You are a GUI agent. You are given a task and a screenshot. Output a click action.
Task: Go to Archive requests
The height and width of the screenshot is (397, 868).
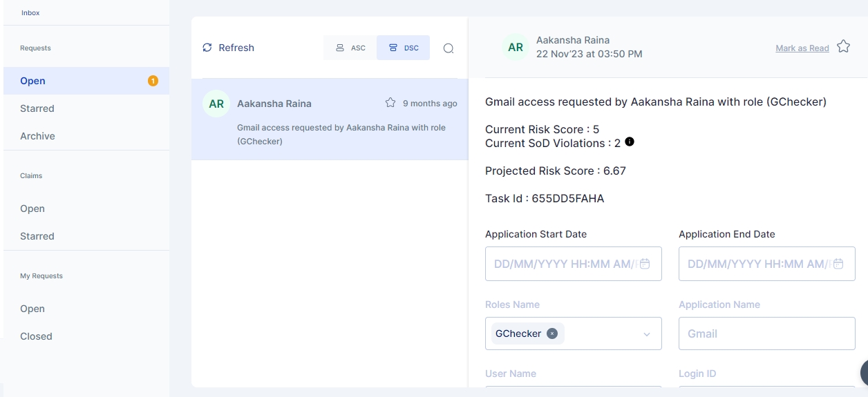tap(37, 136)
